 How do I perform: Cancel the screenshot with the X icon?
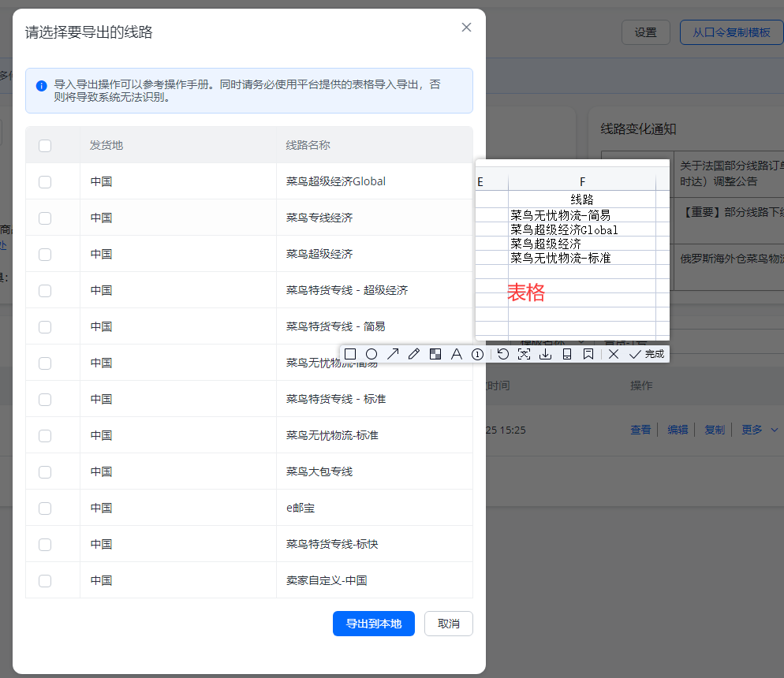pyautogui.click(x=614, y=354)
